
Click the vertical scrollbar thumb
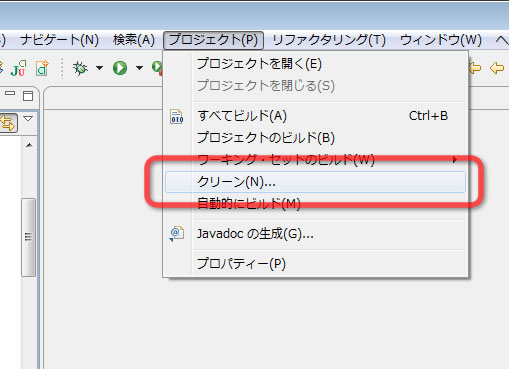(x=29, y=237)
